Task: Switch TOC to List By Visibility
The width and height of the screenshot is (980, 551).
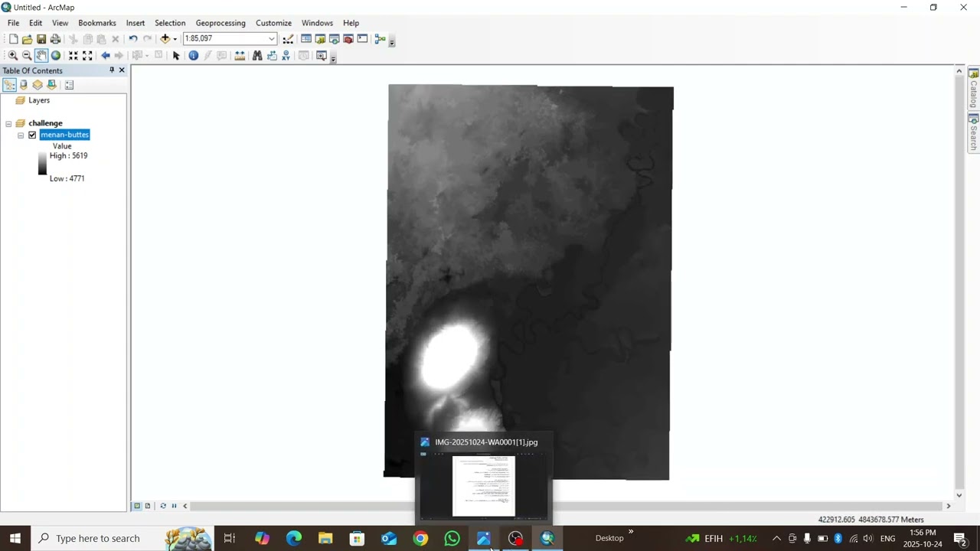Action: 38,85
